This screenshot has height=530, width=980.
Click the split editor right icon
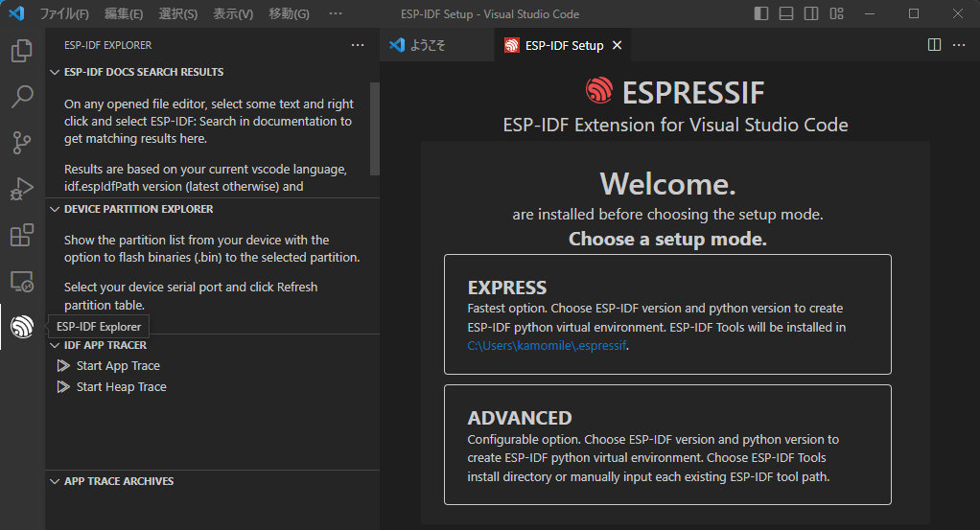point(934,45)
